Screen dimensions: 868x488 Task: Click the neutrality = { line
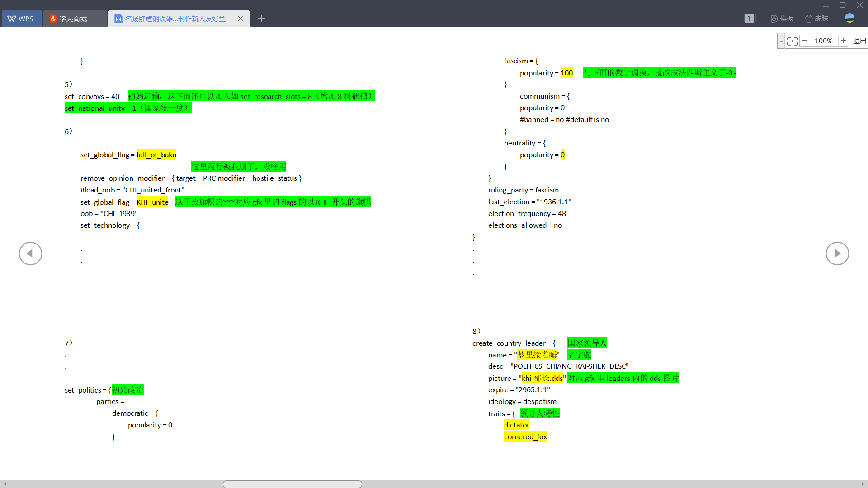click(525, 143)
